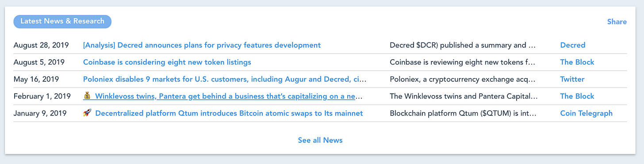The image size is (644, 164).
Task: Open Poloniex disables 9 markets article
Action: [x=225, y=80]
